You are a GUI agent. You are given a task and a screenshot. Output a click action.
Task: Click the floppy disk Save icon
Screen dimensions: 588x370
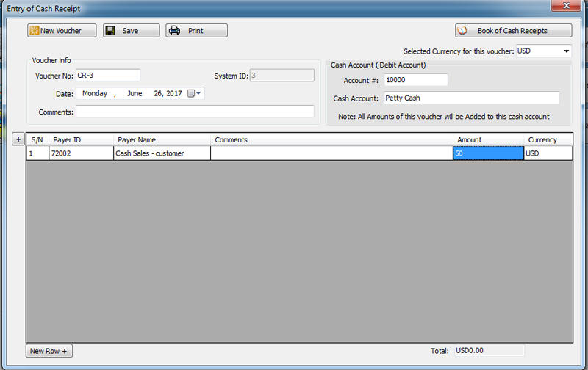pyautogui.click(x=110, y=31)
